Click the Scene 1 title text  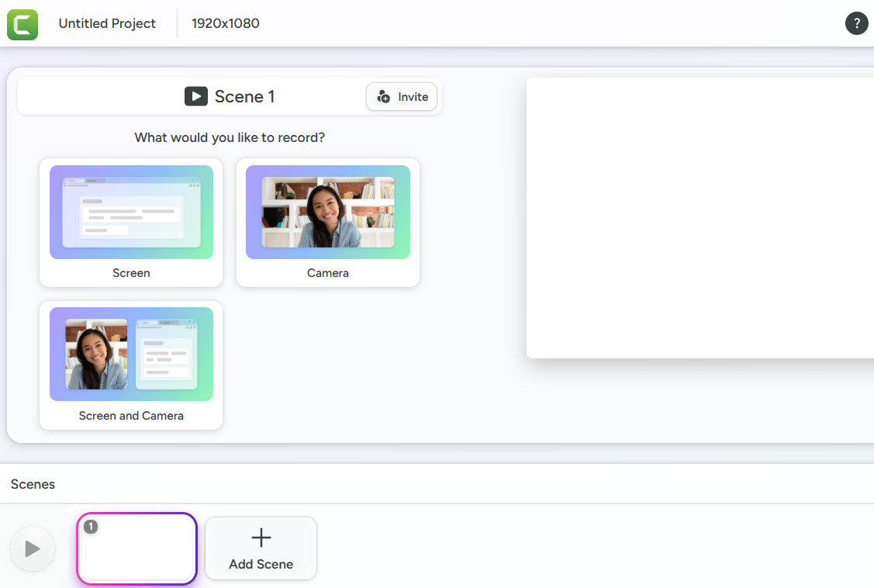(x=244, y=96)
